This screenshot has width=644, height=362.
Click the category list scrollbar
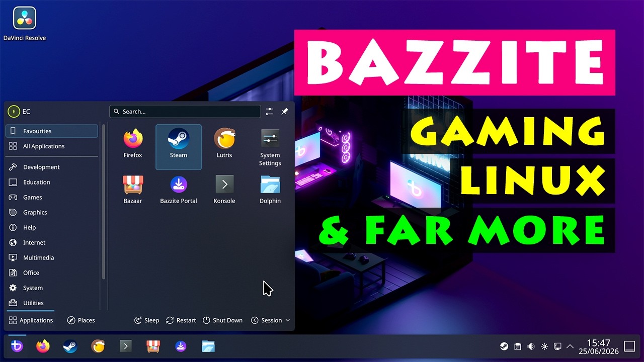click(x=104, y=201)
